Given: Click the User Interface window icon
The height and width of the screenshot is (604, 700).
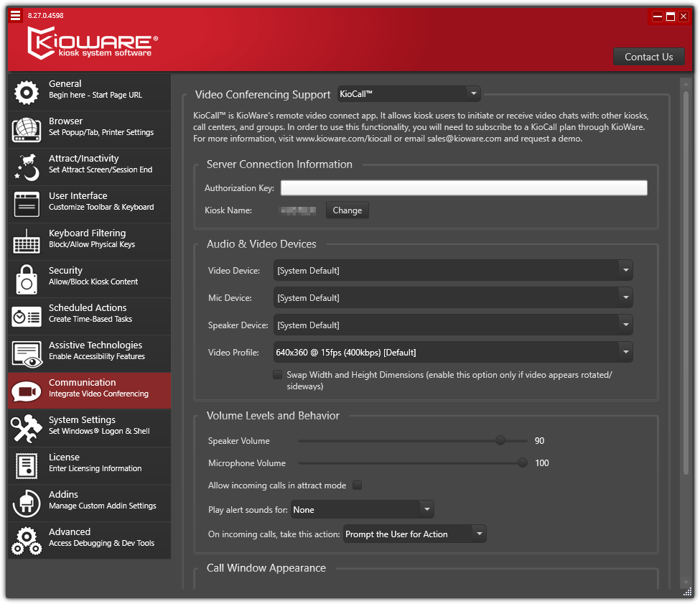Looking at the screenshot, I should [x=27, y=205].
